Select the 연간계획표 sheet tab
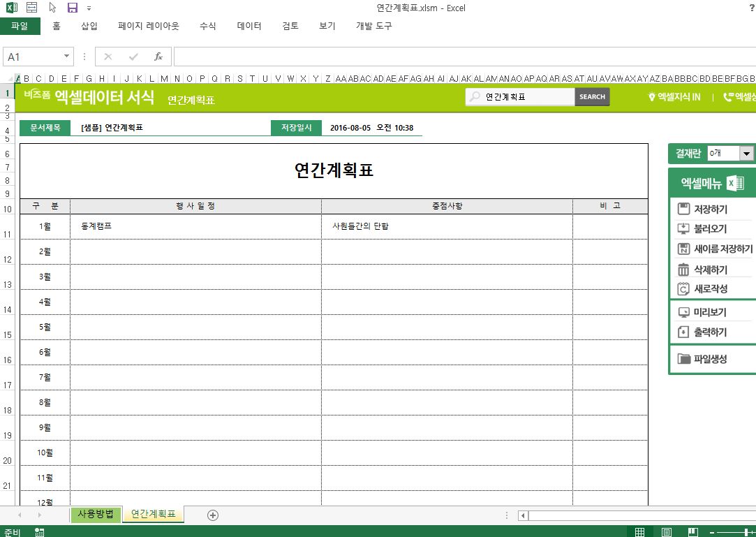The width and height of the screenshot is (756, 537). tap(154, 515)
